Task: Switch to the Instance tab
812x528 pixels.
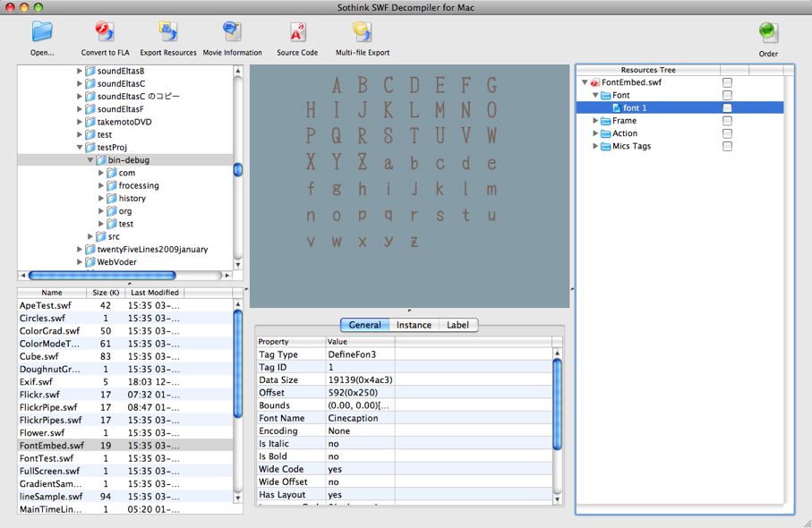Action: (x=414, y=325)
